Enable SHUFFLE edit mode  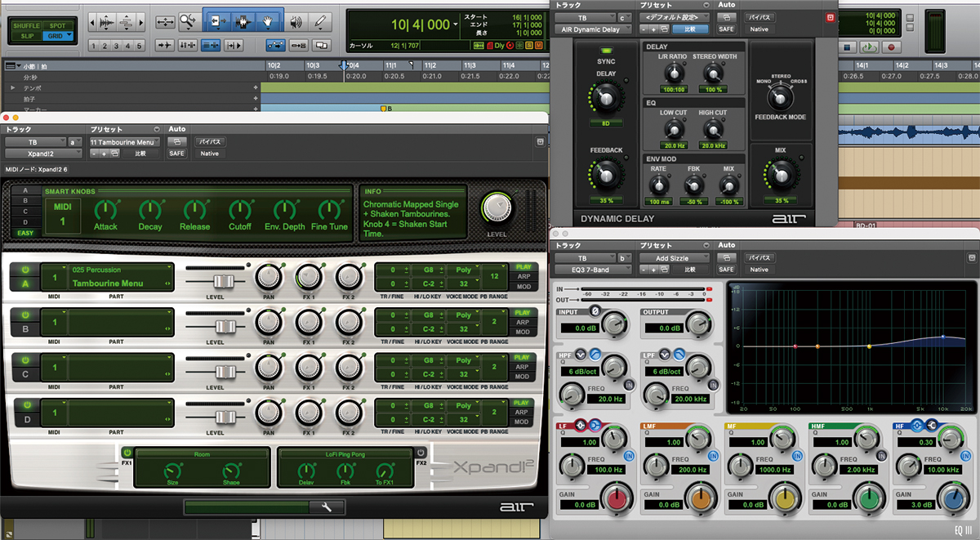click(x=26, y=25)
